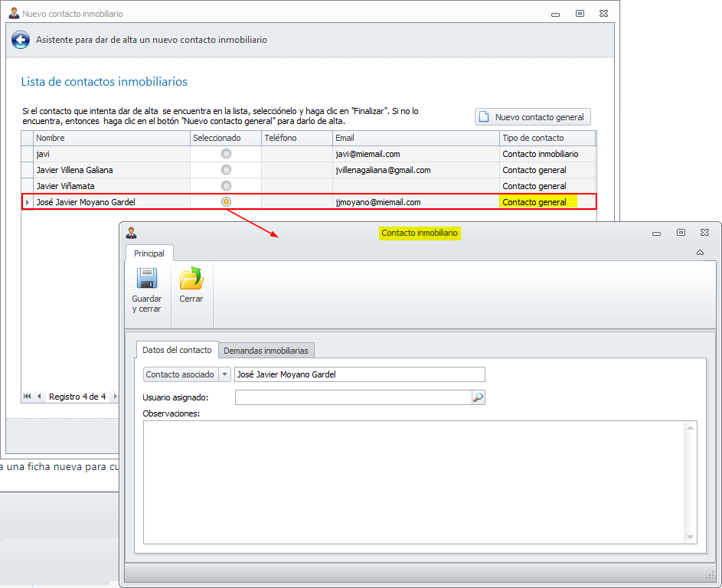Screen dimensions: 722x588
Task: Go to next record in navigator
Action: click(x=115, y=397)
